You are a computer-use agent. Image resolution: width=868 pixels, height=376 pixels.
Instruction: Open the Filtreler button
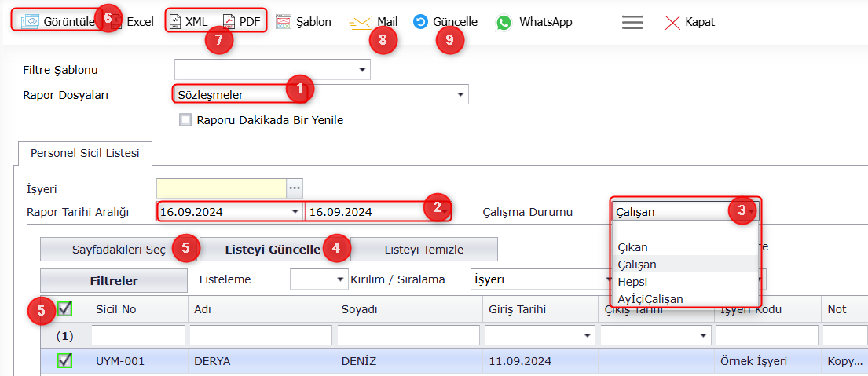tap(114, 281)
